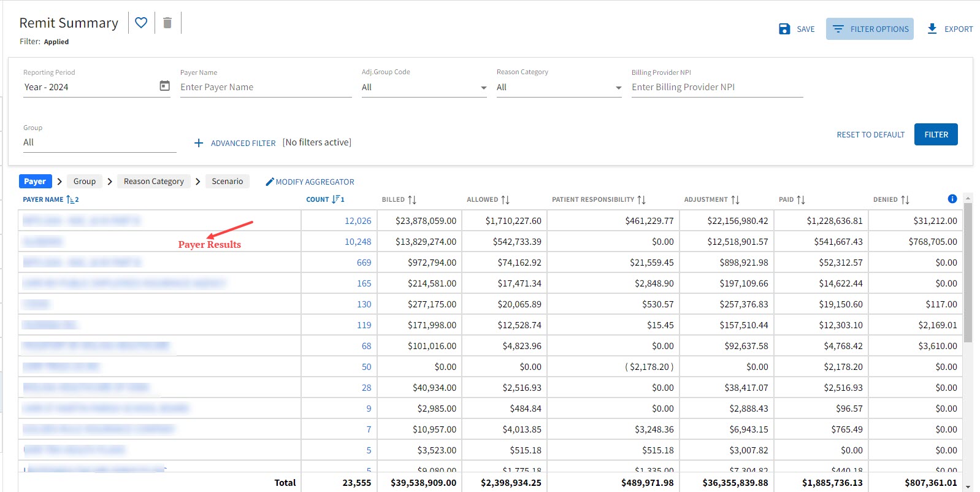Switch to the Reason Category aggregator tab

click(x=153, y=182)
